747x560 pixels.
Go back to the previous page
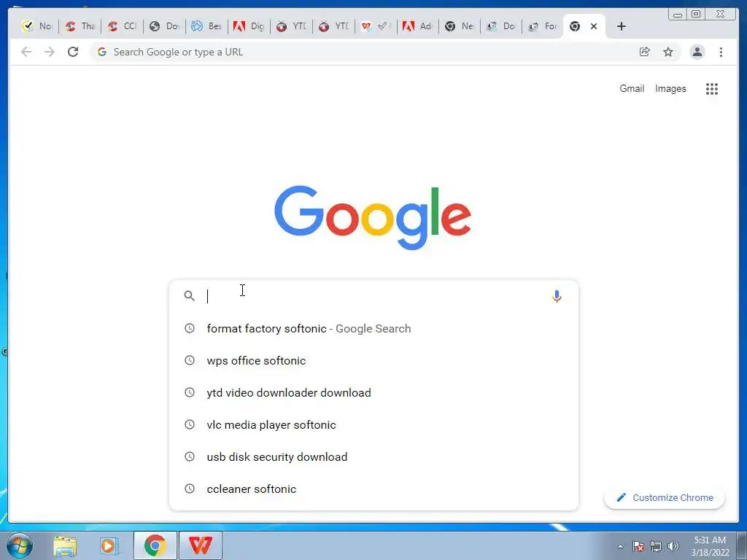(x=26, y=52)
